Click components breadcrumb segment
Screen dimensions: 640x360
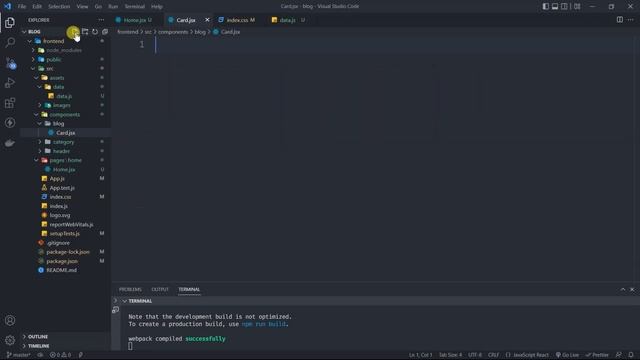pos(173,32)
